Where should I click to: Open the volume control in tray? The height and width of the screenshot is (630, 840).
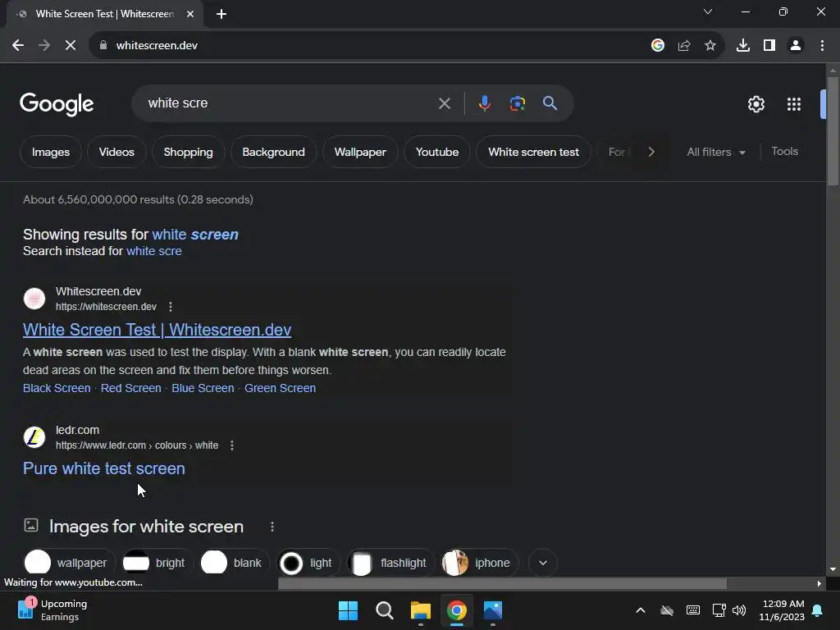pyautogui.click(x=739, y=610)
